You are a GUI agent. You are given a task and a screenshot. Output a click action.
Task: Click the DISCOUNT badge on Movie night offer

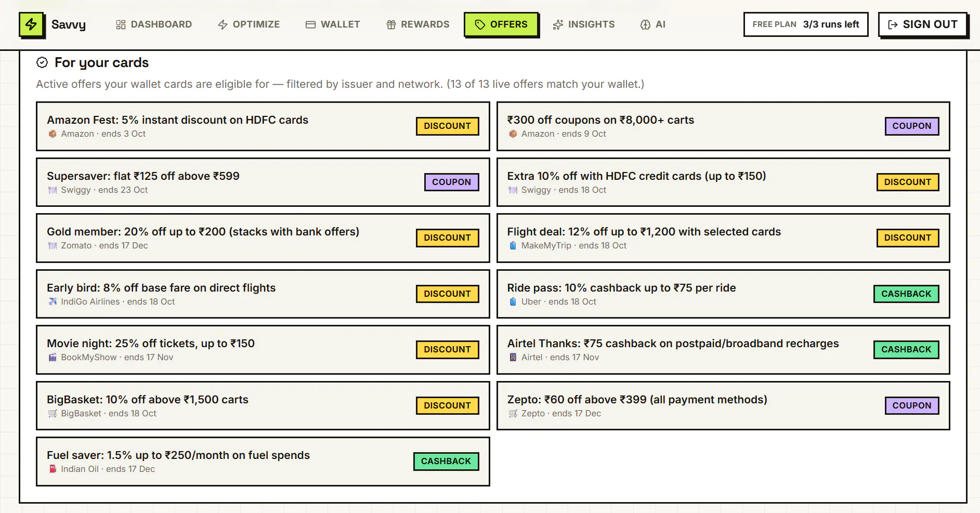[448, 350]
